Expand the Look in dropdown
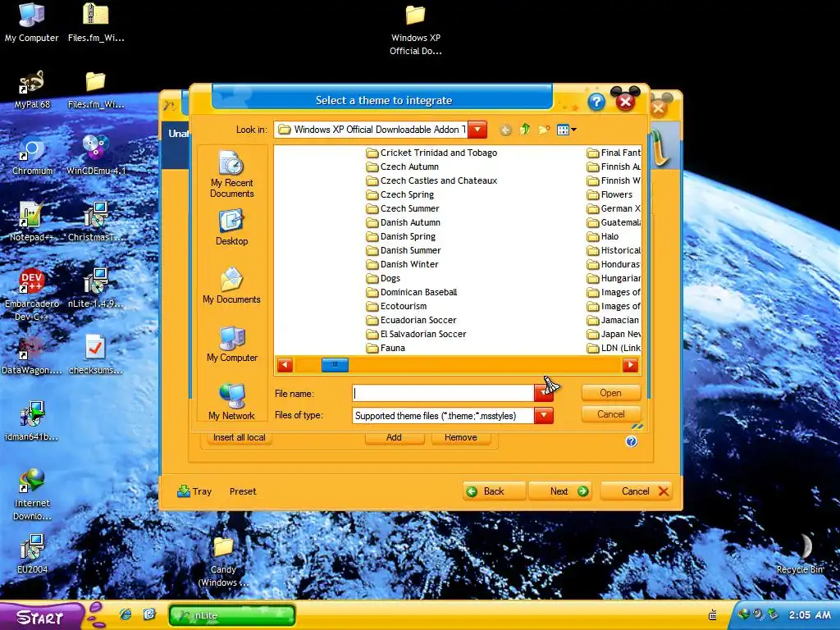Screen dimensions: 840x630 click(477, 129)
